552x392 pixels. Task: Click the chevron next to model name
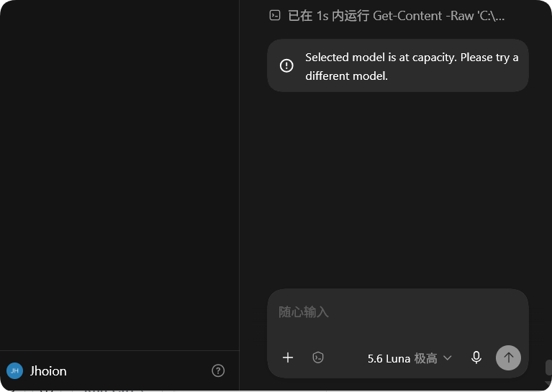point(447,358)
